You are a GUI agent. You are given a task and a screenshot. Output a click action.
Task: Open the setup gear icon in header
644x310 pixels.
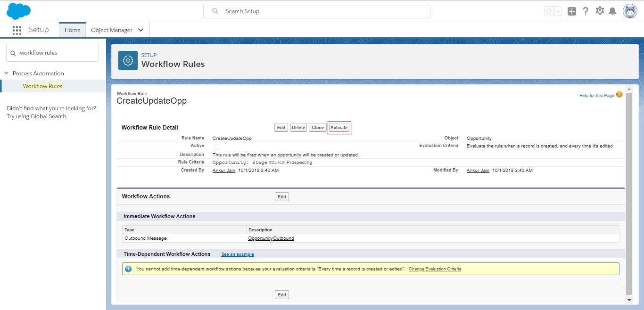600,11
